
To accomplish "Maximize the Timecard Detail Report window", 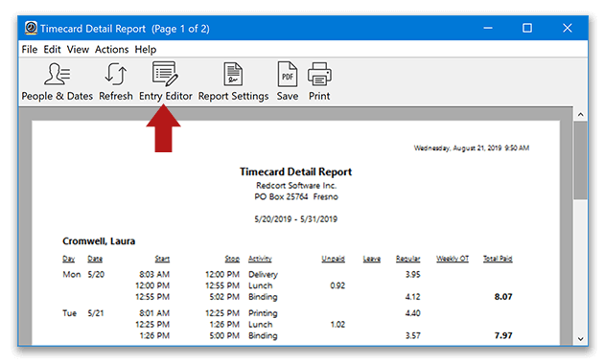I will point(527,28).
